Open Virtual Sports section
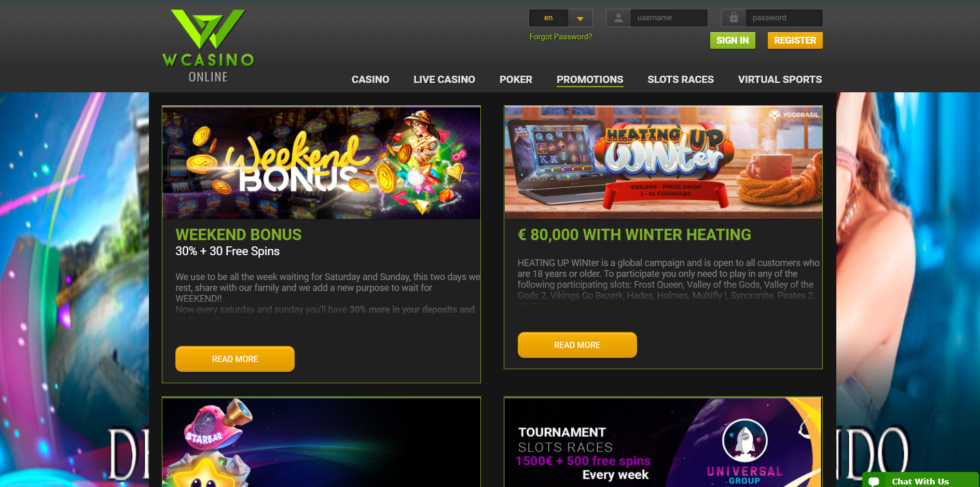The height and width of the screenshot is (487, 980). point(780,79)
